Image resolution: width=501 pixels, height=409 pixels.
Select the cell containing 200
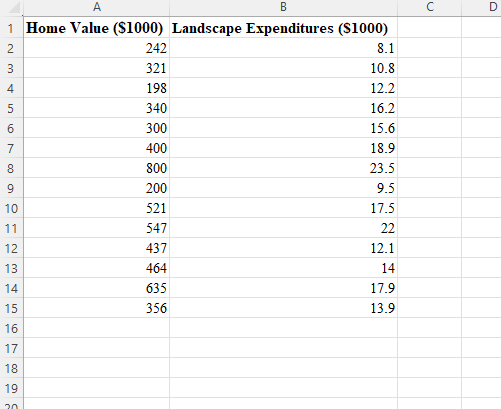pos(97,188)
